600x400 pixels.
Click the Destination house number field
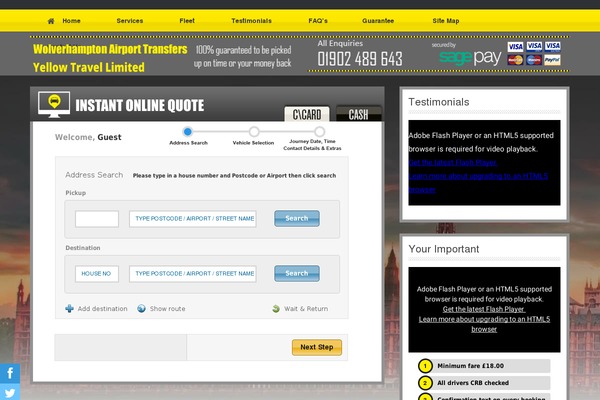click(97, 273)
